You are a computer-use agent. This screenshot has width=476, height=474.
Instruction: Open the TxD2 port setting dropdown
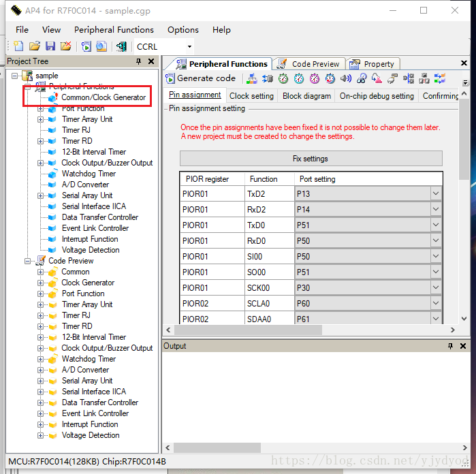436,193
